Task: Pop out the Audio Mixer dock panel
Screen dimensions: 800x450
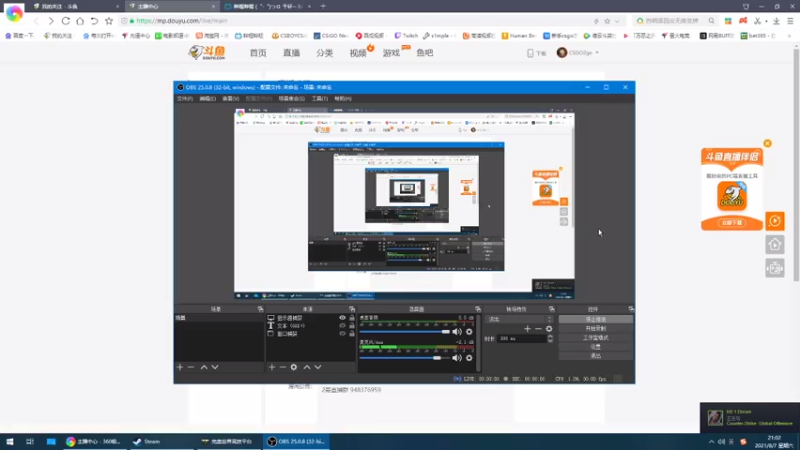Action: (x=478, y=309)
